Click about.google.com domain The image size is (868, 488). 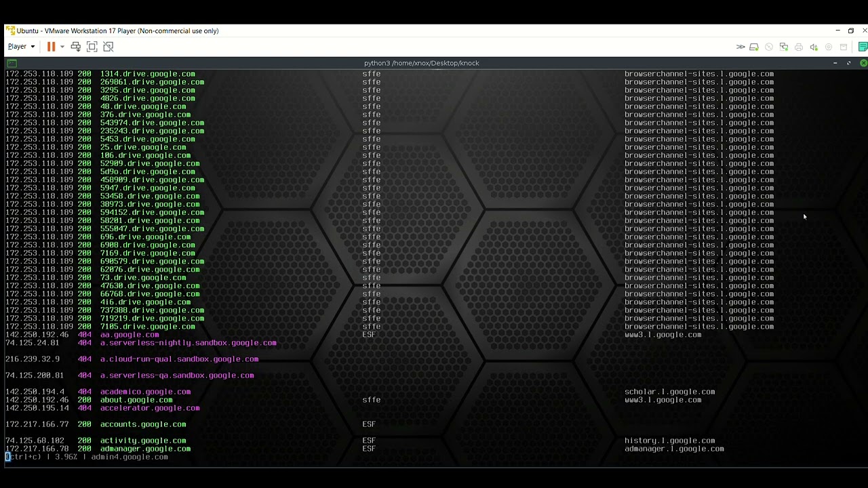click(x=136, y=400)
